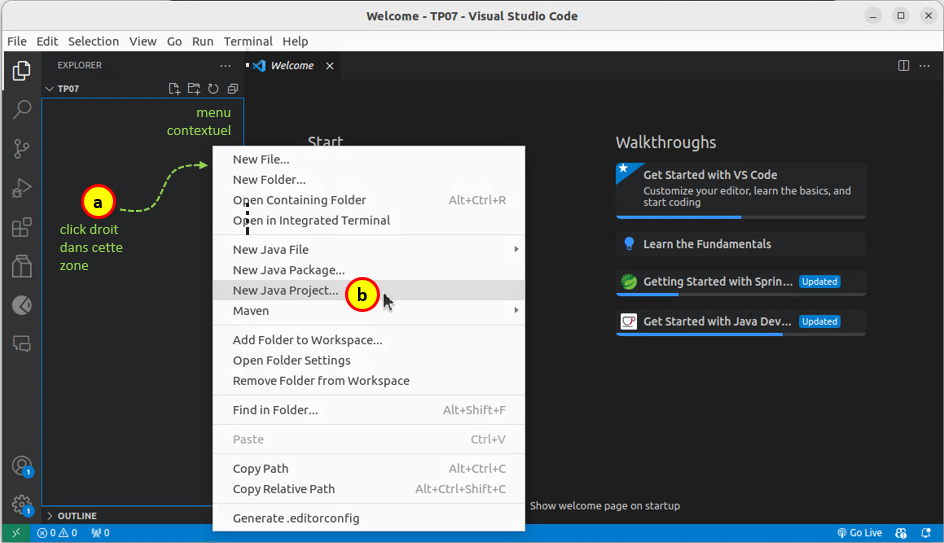Open the Search view in activity bar
This screenshot has height=543, width=944.
pos(21,109)
